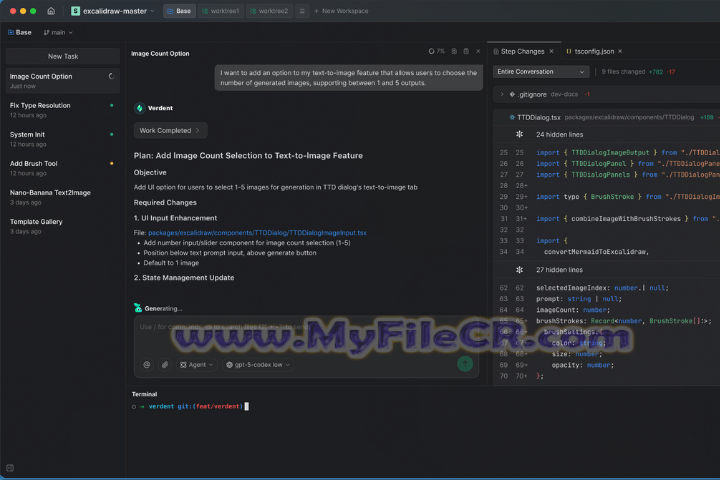Open the Nano-Banana Text2Image task
Viewport: 720px width, 480px height.
coord(63,197)
